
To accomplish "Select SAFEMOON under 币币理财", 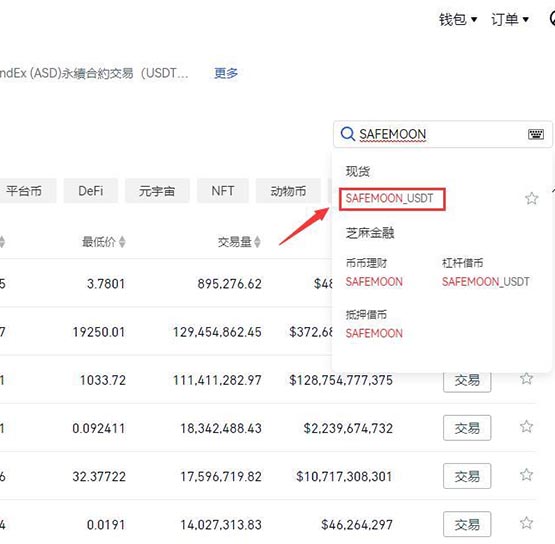I will click(x=374, y=282).
